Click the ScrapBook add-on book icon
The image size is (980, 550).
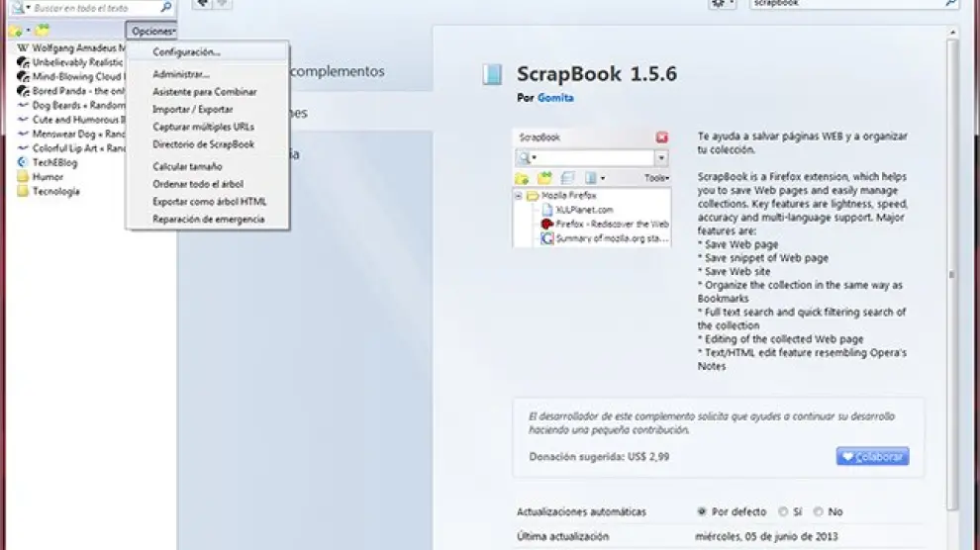point(492,74)
